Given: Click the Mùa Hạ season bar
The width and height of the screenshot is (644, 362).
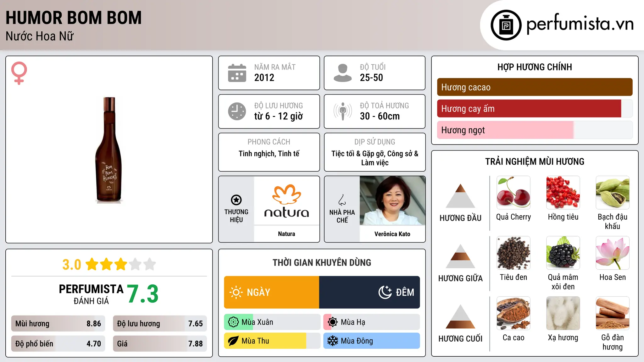Looking at the screenshot, I should [372, 322].
